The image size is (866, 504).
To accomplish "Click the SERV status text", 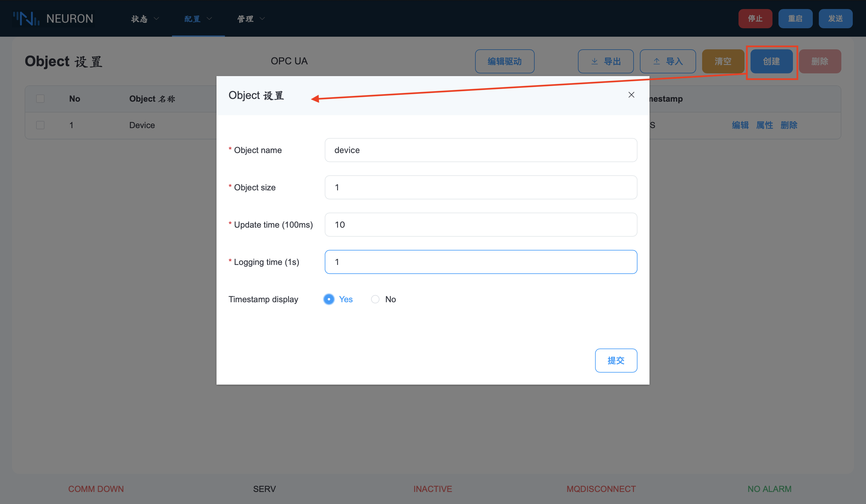I will [x=264, y=489].
